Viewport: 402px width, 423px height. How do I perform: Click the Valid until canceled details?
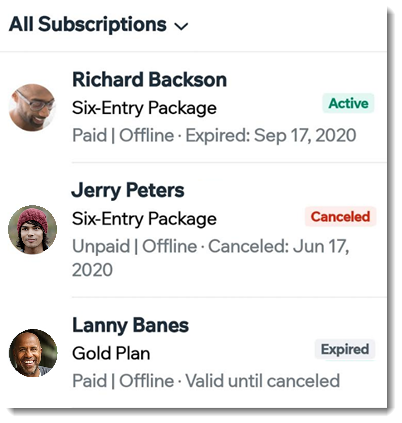click(x=263, y=381)
